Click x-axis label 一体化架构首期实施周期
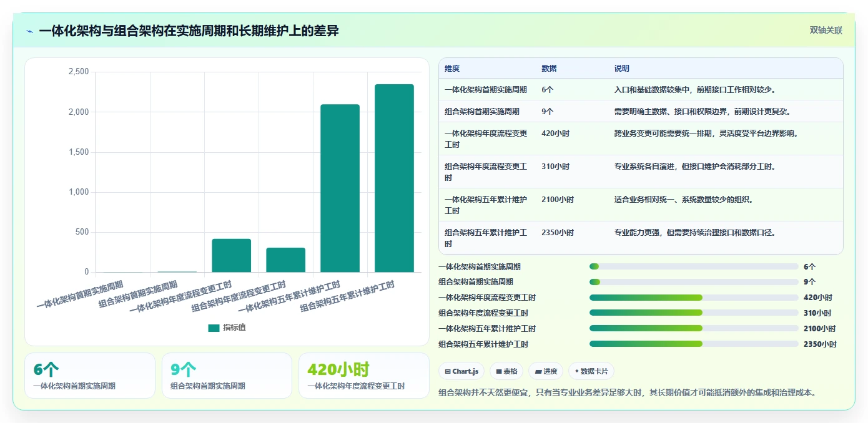868x423 pixels. click(80, 295)
